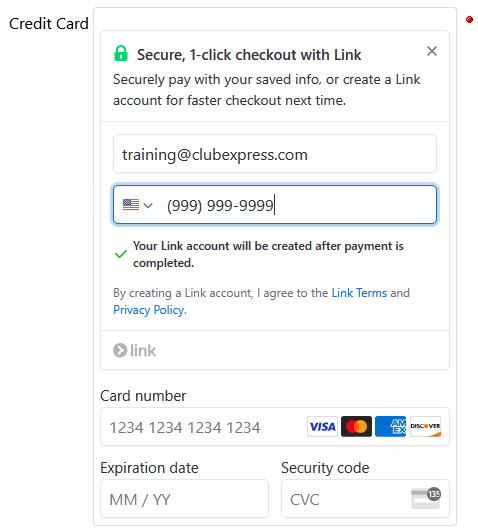Click the green checkmark icon

(x=121, y=254)
